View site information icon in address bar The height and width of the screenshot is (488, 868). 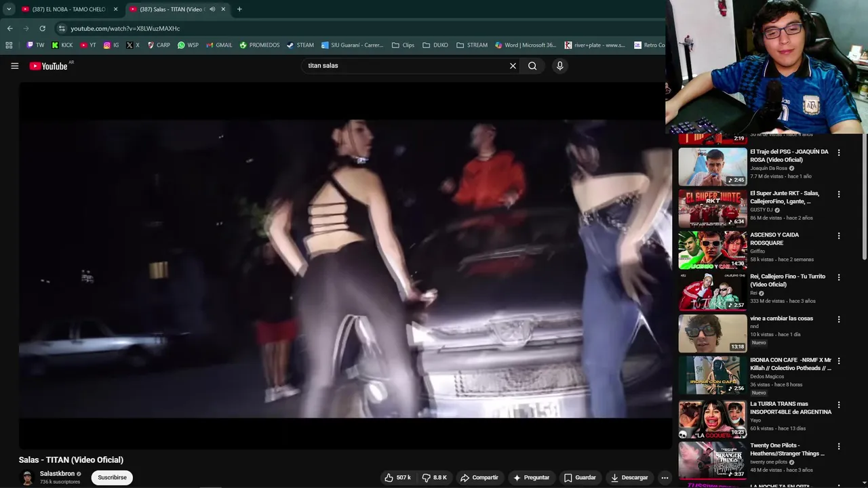[x=62, y=28]
